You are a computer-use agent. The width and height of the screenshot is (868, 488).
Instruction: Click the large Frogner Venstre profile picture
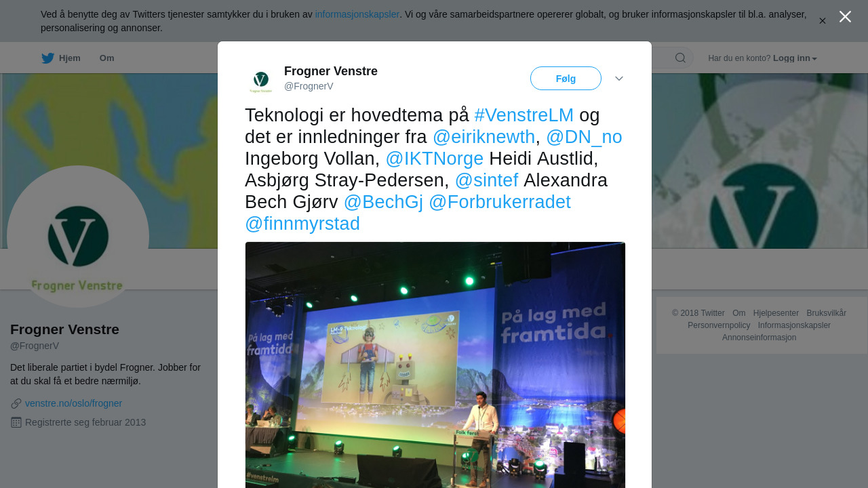point(78,237)
